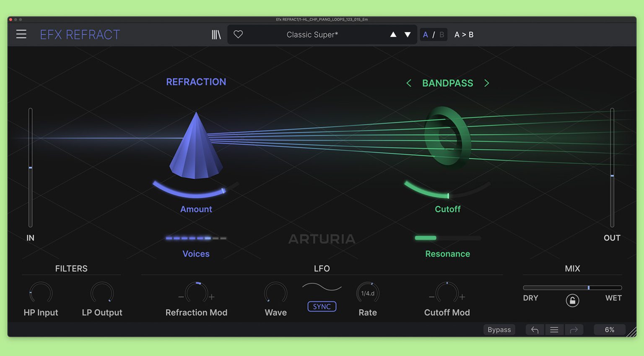Image resolution: width=644 pixels, height=356 pixels.
Task: Load the next preset with down arrow
Action: [x=408, y=34]
